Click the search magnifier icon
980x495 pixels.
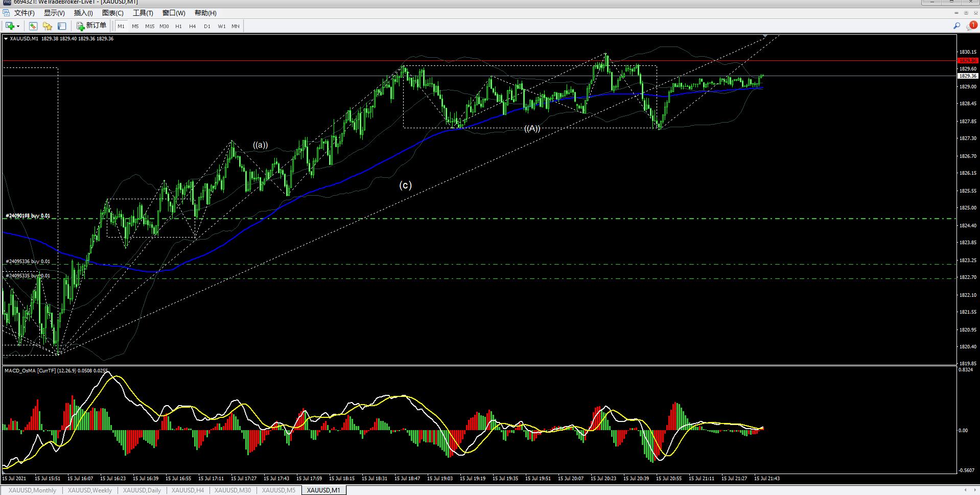956,26
